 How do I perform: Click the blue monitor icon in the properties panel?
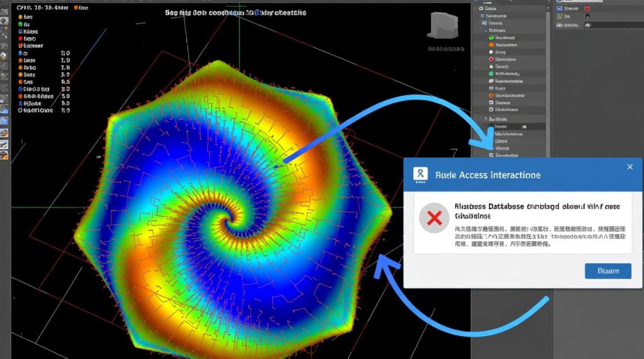tap(559, 9)
